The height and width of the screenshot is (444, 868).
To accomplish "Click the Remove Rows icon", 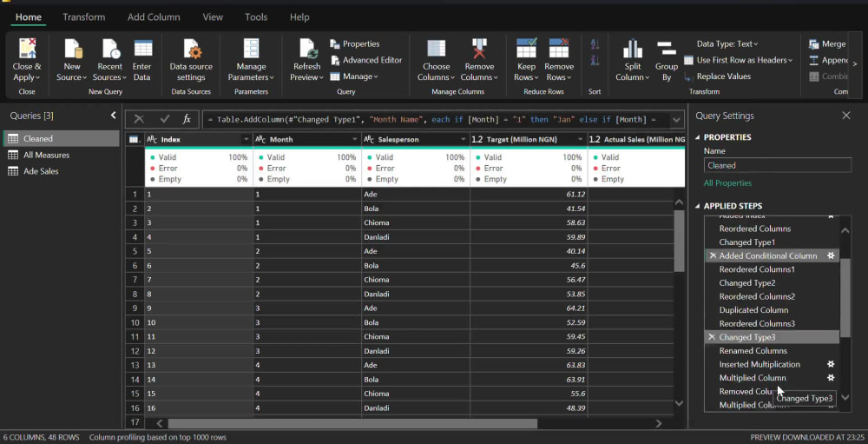I will pos(559,49).
